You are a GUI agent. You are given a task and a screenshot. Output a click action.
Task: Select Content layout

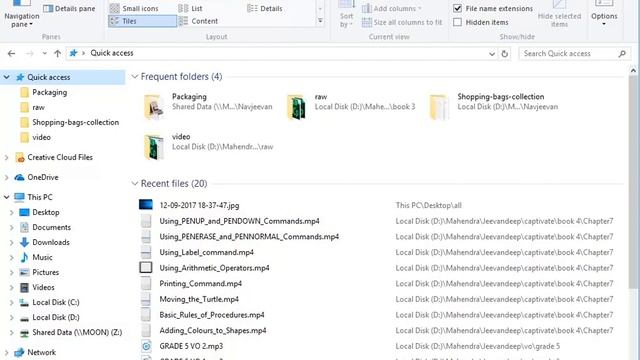pos(199,21)
